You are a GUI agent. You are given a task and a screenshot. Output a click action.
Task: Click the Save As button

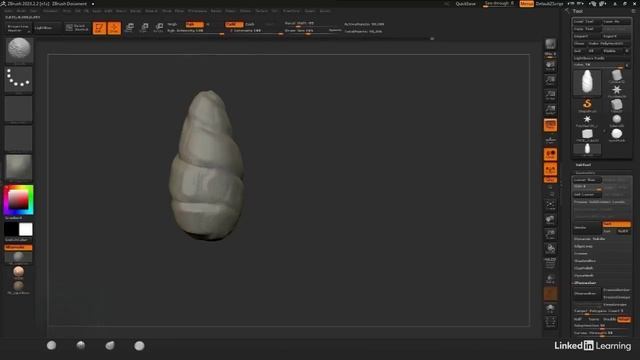coord(616,22)
